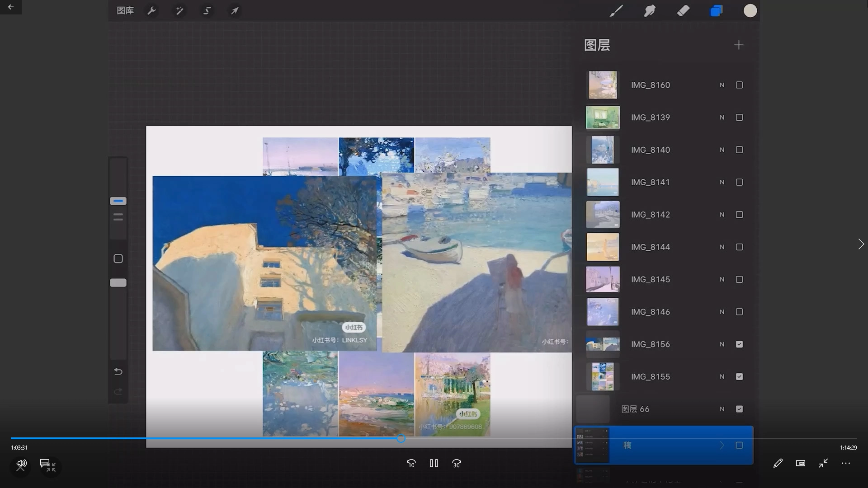This screenshot has width=868, height=488.
Task: Go to next item with right chevron
Action: click(861, 244)
